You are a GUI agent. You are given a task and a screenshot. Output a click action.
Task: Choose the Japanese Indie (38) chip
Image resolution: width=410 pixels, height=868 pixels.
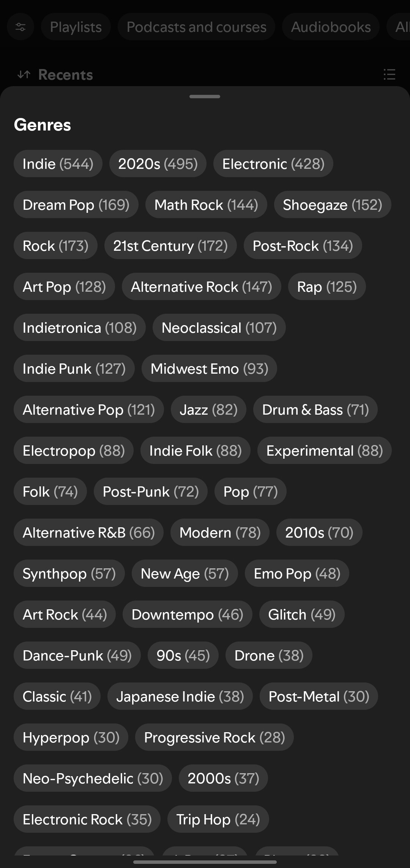[180, 697]
